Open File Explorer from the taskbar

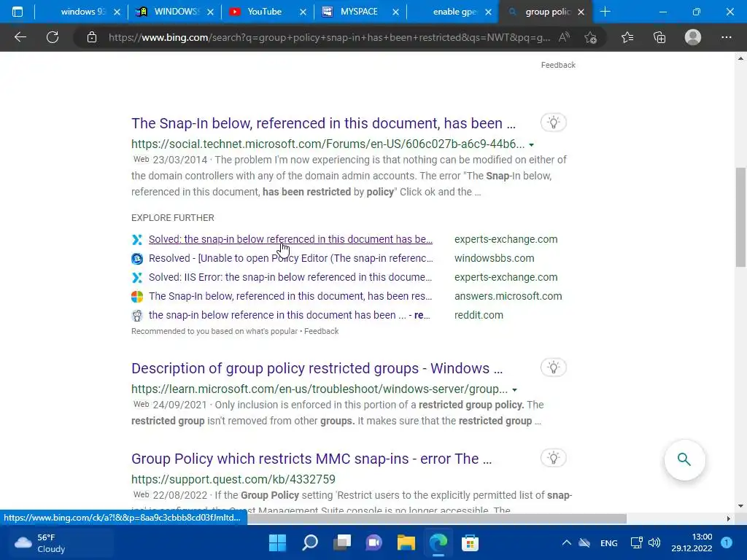pyautogui.click(x=406, y=542)
